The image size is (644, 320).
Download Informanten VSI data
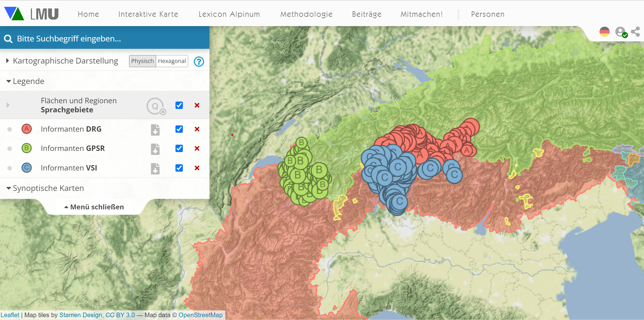click(x=155, y=169)
